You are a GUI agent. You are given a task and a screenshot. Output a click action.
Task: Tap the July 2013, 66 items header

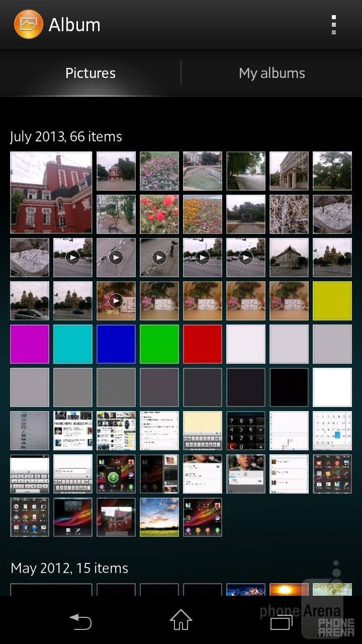[x=66, y=136]
